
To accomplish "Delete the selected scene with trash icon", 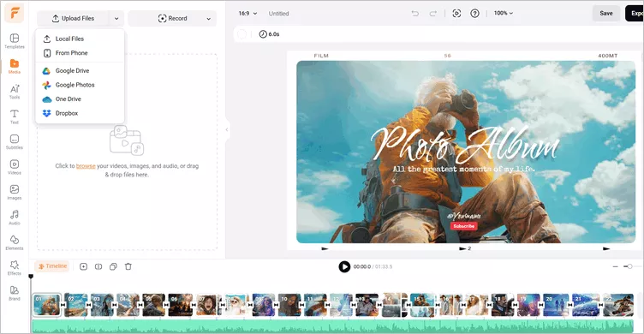I will pyautogui.click(x=128, y=266).
